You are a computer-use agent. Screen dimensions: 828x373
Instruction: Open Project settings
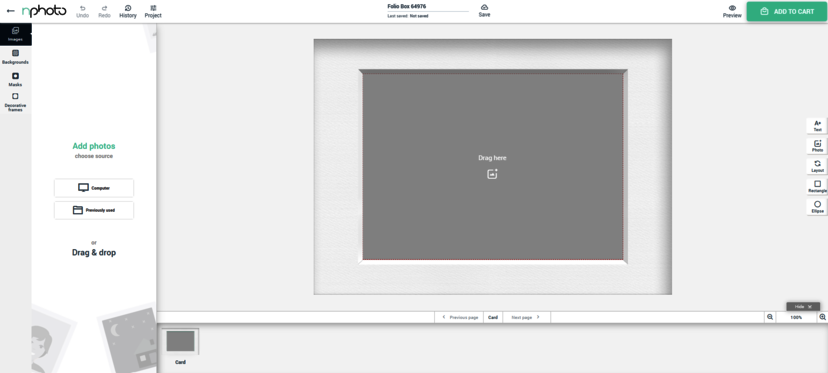click(153, 12)
